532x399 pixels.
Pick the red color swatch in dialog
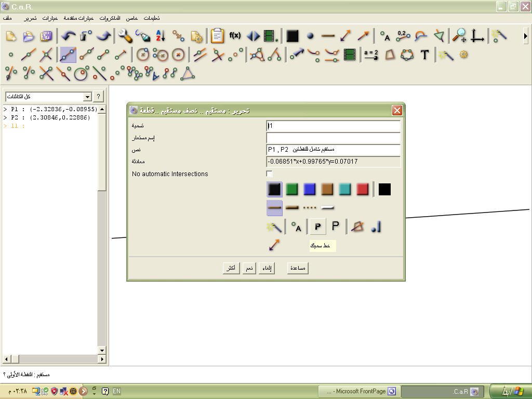[362, 189]
